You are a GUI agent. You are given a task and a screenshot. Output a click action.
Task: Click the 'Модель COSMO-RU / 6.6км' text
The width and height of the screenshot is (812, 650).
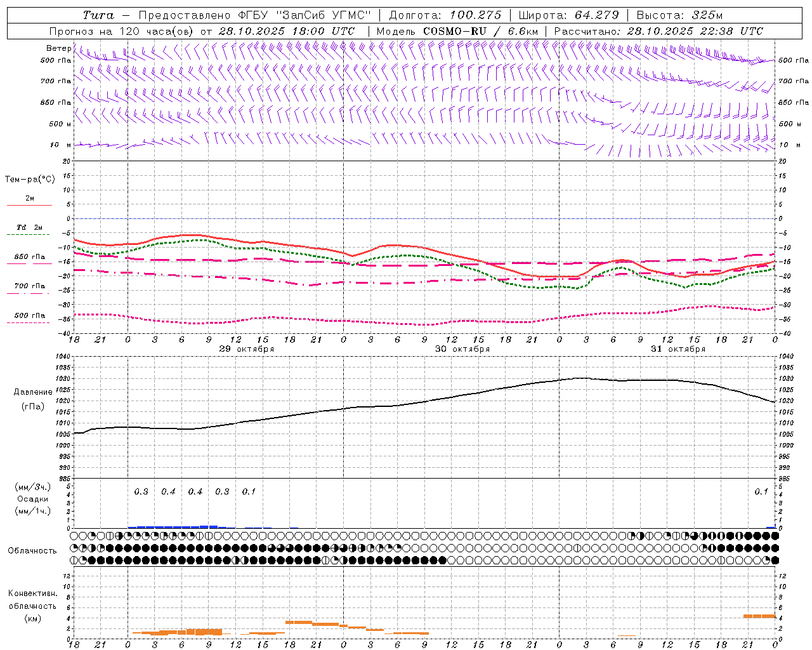coord(457,31)
